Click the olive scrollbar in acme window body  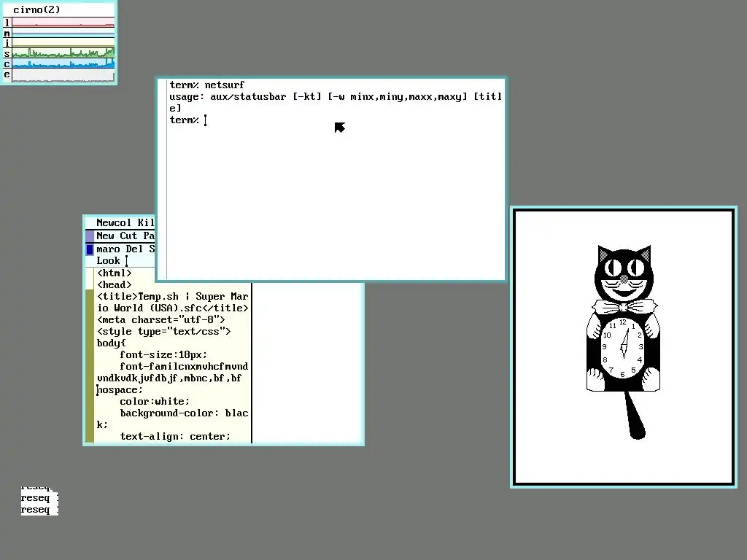[90, 366]
